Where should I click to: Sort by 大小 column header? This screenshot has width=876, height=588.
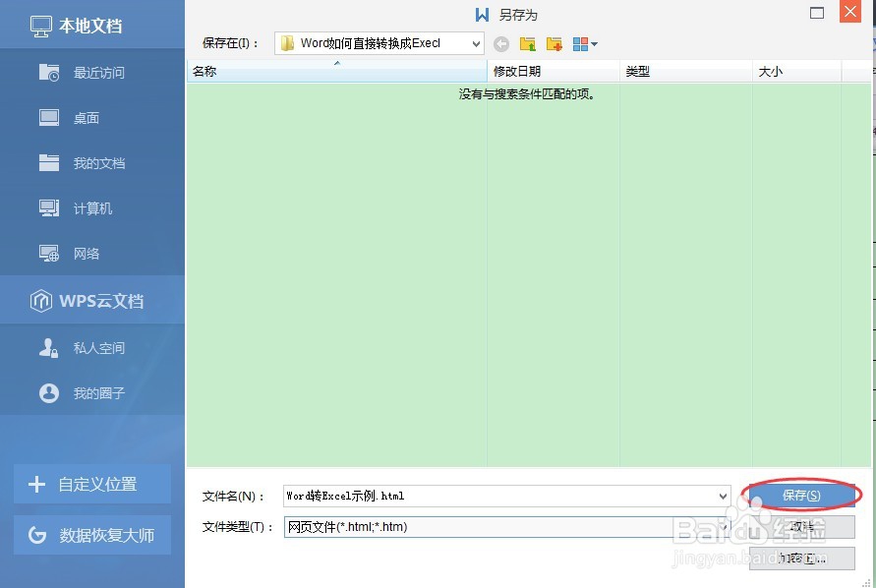click(x=796, y=72)
